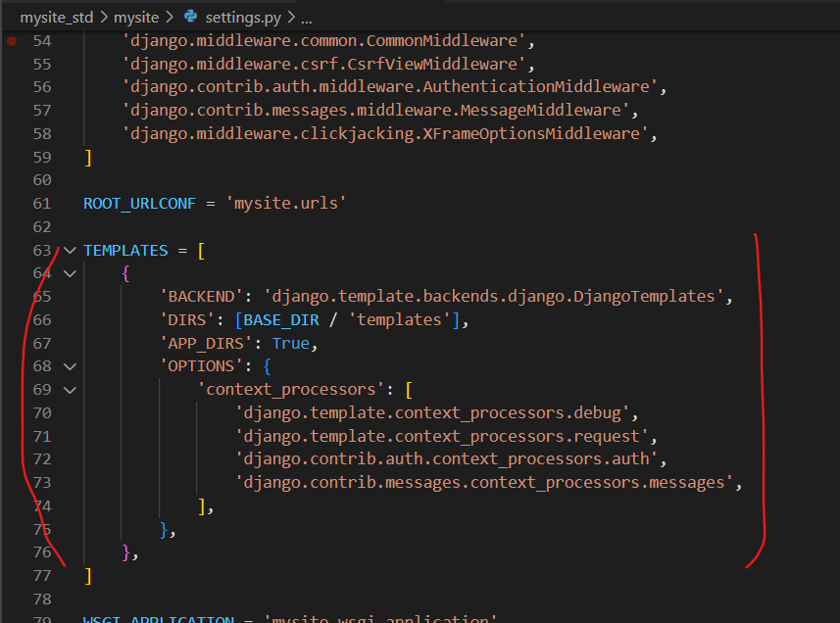Screen dimensions: 840x623
Task: Collapse OPTIONS block at line 68
Action: click(70, 366)
